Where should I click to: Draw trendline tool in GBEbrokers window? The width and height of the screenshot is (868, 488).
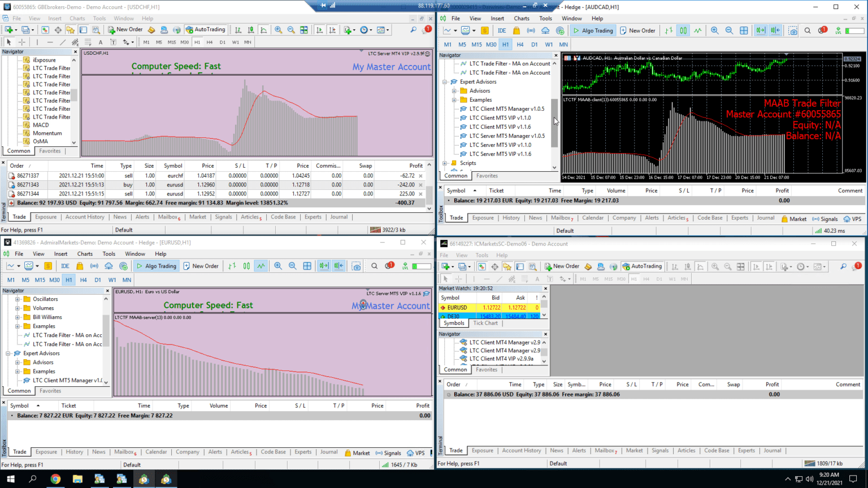click(x=63, y=42)
